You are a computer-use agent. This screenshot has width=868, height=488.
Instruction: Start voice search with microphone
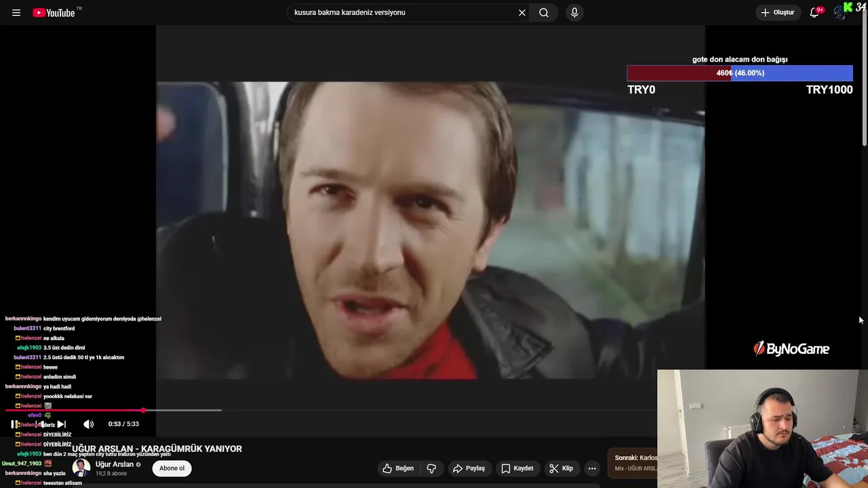574,12
